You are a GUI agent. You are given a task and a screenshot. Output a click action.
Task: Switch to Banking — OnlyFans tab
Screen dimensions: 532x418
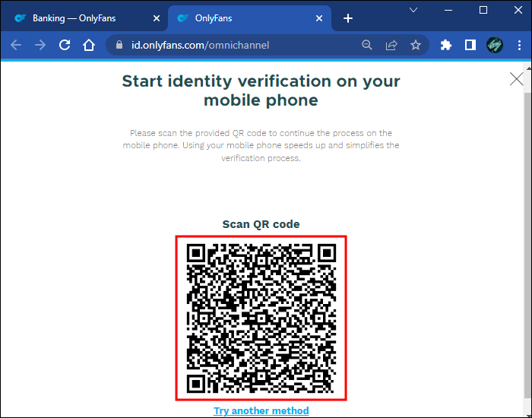[84, 18]
